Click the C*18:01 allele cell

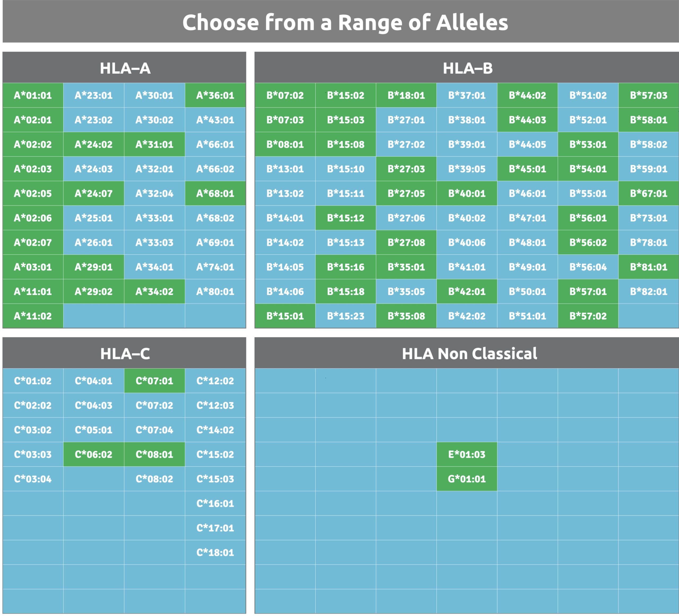click(x=215, y=552)
